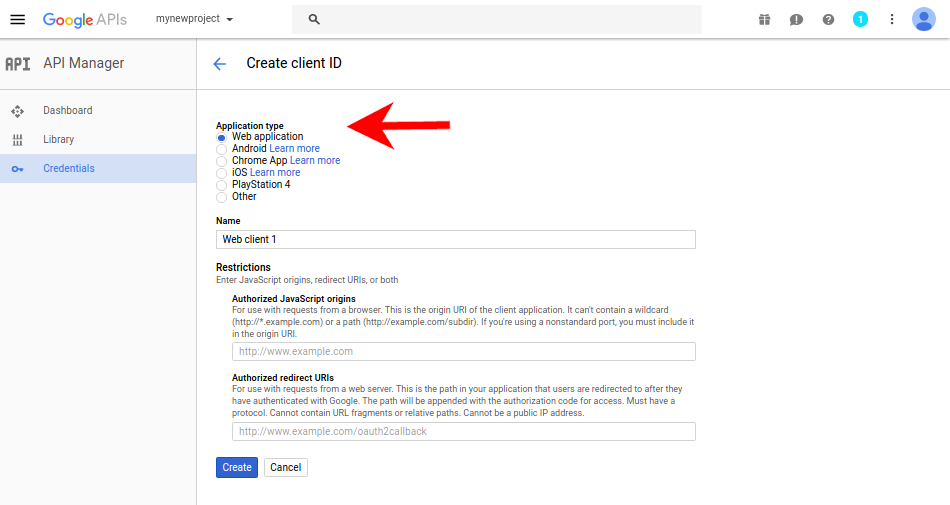
Task: Select the iOS radio button
Action: tap(222, 173)
